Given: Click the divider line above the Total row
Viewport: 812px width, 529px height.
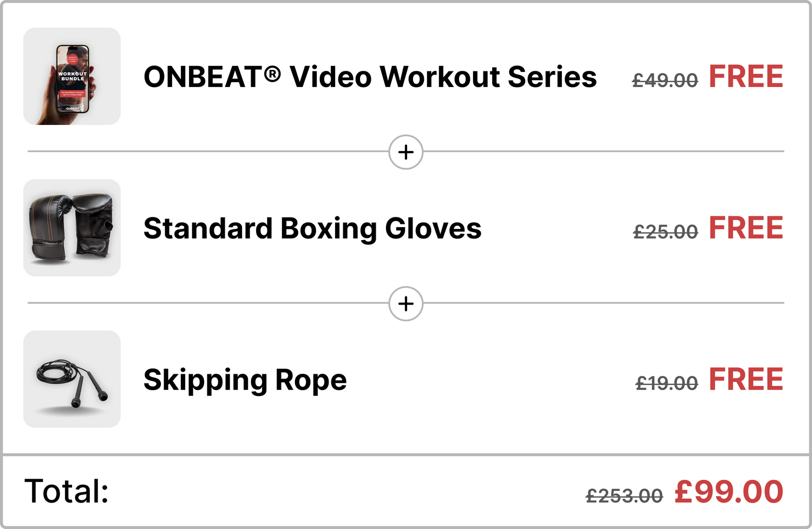Looking at the screenshot, I should (406, 455).
